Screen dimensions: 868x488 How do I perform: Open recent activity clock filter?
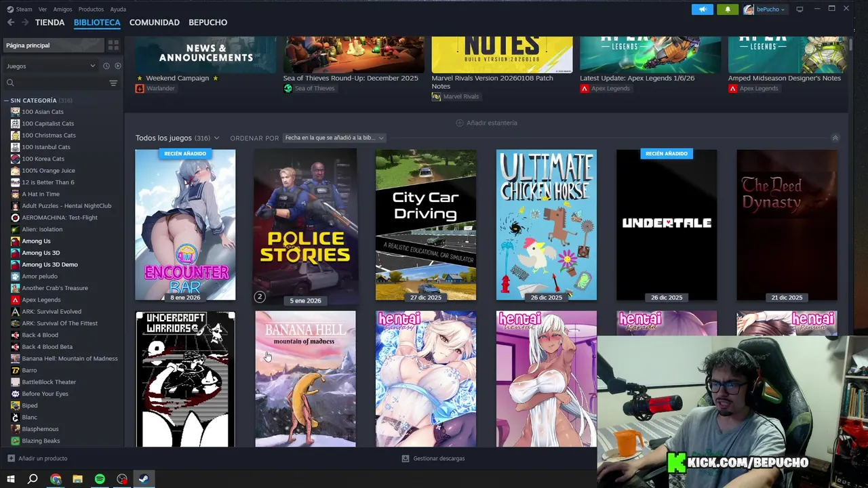click(106, 66)
